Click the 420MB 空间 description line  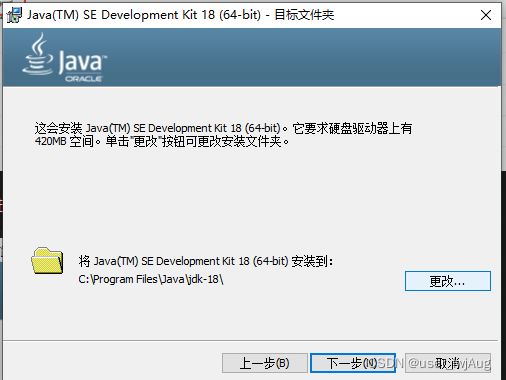162,142
